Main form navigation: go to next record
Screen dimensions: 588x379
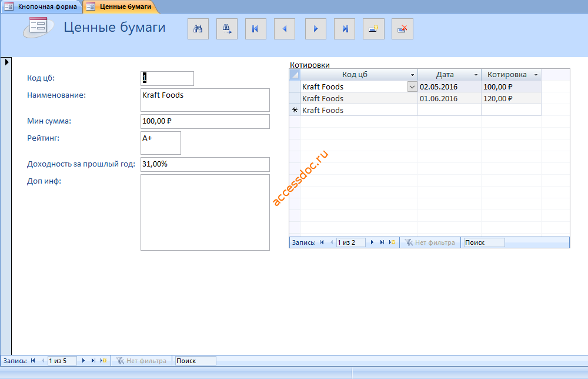tap(83, 361)
